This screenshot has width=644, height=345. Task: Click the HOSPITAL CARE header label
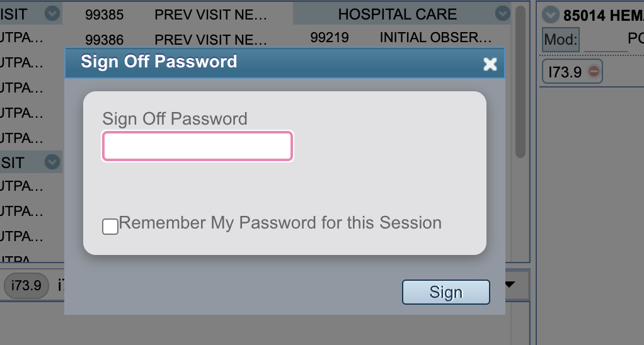pos(397,14)
